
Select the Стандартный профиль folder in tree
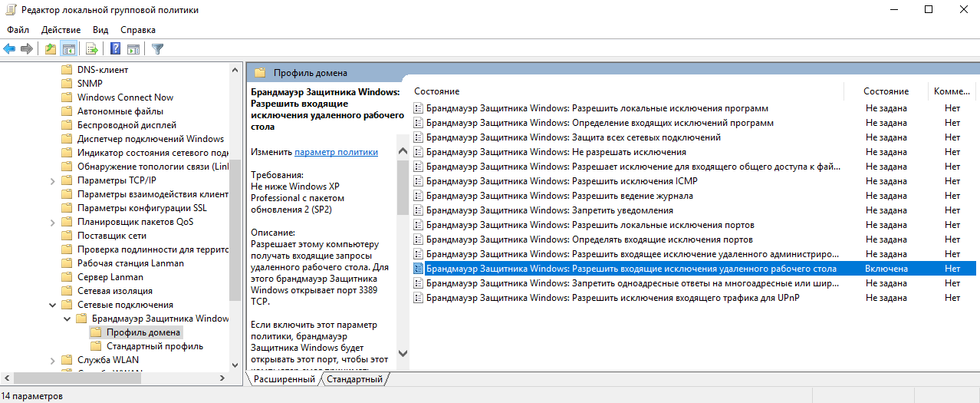tap(154, 346)
